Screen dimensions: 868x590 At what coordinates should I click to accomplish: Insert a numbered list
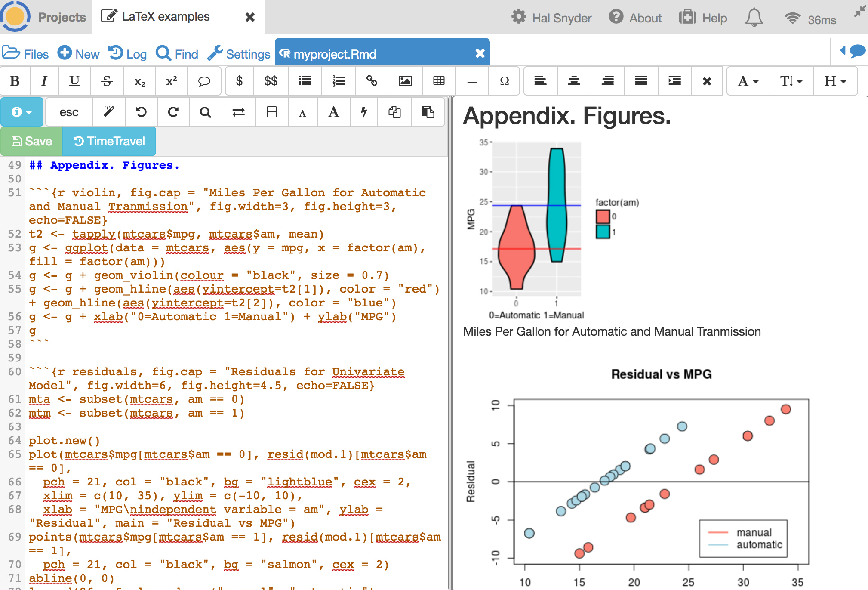pos(339,81)
